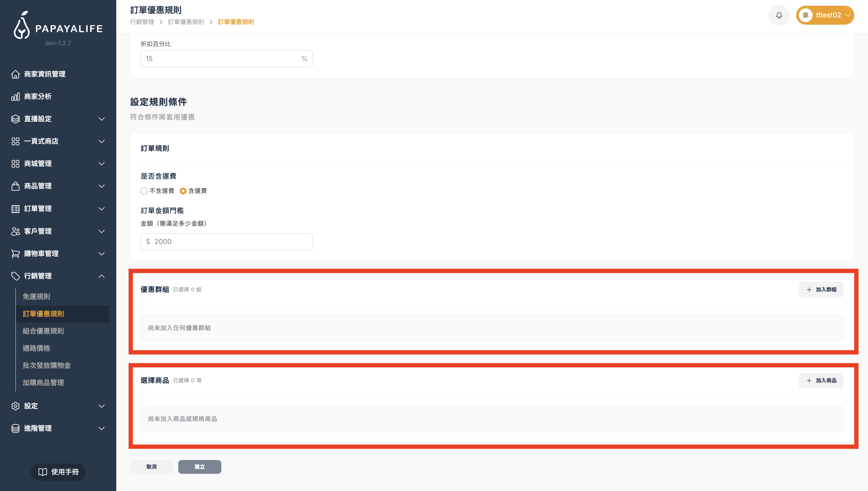Viewport: 868px width, 491px height.
Task: Open 組合優惠規則 submenu item
Action: pos(43,331)
